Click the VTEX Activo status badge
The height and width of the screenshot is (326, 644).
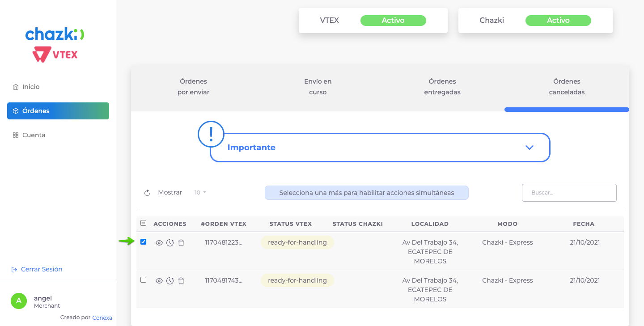[393, 21]
